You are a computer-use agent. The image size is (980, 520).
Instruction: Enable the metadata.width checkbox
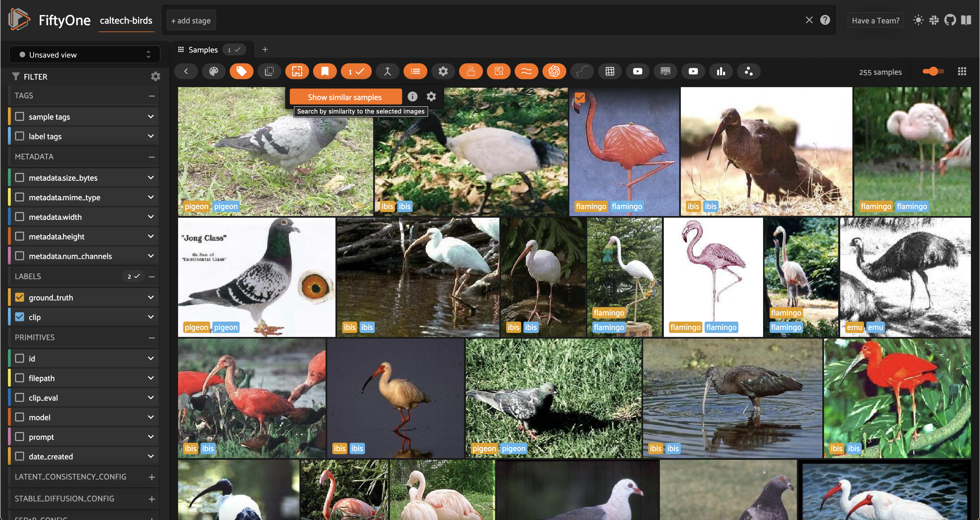tap(19, 217)
